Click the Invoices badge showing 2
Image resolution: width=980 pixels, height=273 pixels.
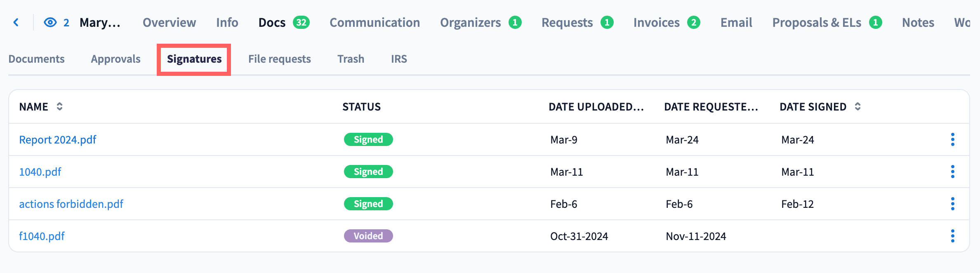coord(694,22)
